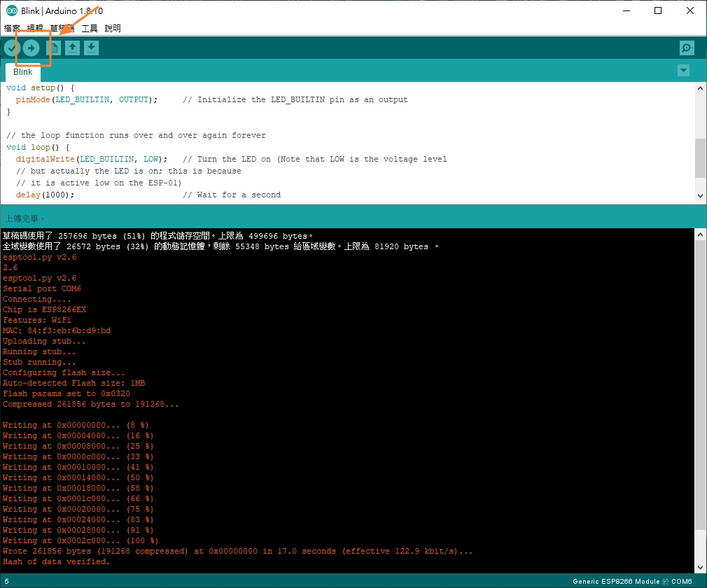This screenshot has height=588, width=707.
Task: Click the Verify checkmark toolbar button
Action: pyautogui.click(x=12, y=48)
